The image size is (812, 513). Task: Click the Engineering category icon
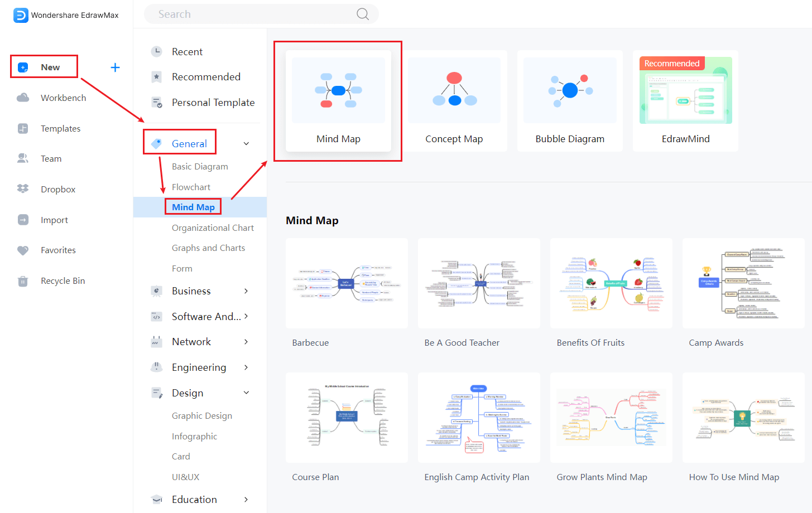click(157, 367)
